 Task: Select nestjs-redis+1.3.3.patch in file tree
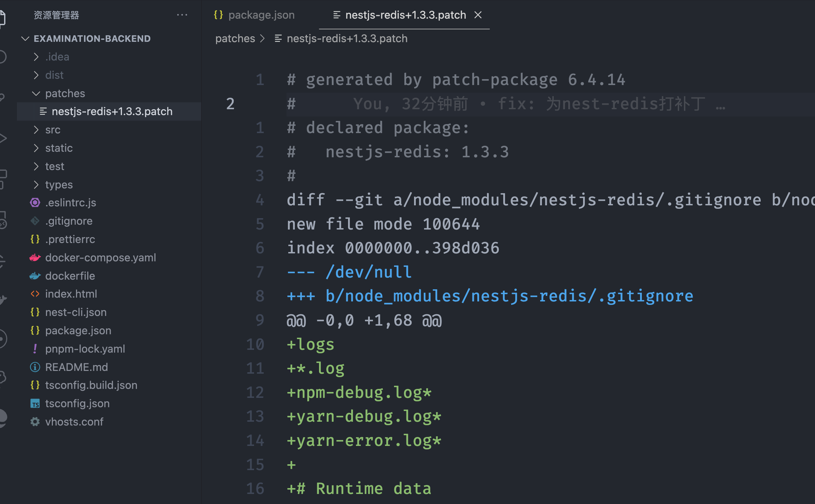[x=109, y=111]
